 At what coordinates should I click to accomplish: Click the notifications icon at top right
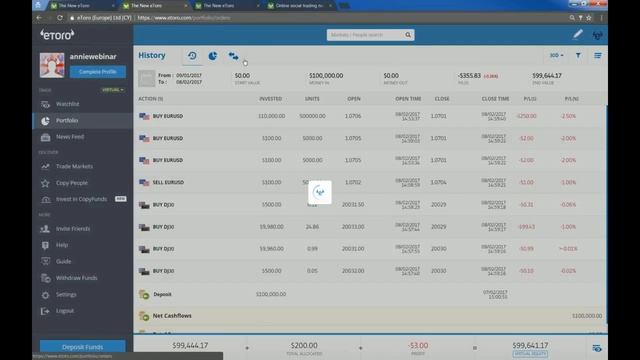click(x=597, y=35)
